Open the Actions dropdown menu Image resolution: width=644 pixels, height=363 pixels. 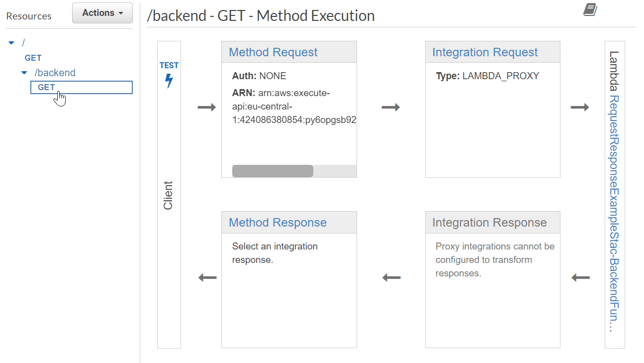pos(102,13)
